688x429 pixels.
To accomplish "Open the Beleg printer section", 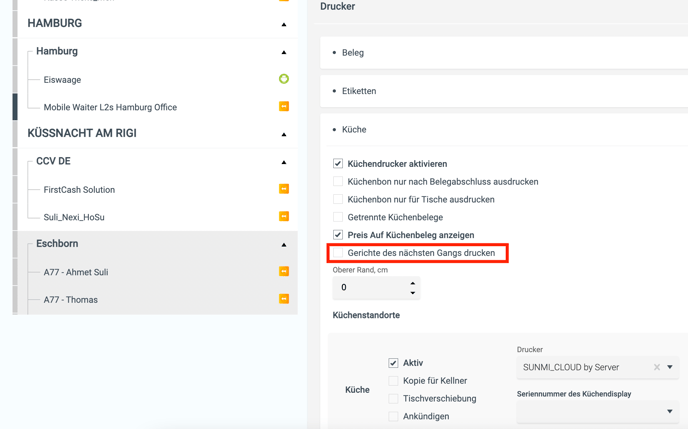I will [x=353, y=53].
